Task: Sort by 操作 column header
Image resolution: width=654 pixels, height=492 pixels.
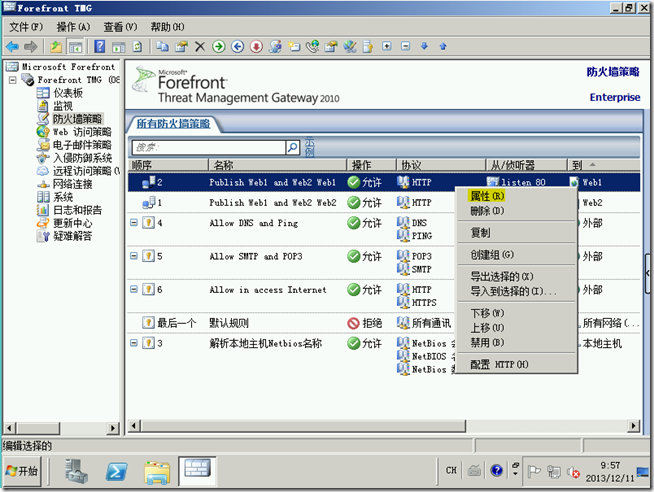Action: coord(371,165)
